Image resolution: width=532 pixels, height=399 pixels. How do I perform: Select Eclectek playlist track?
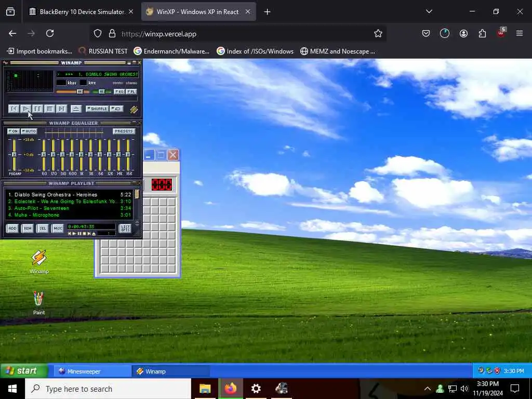pos(69,202)
